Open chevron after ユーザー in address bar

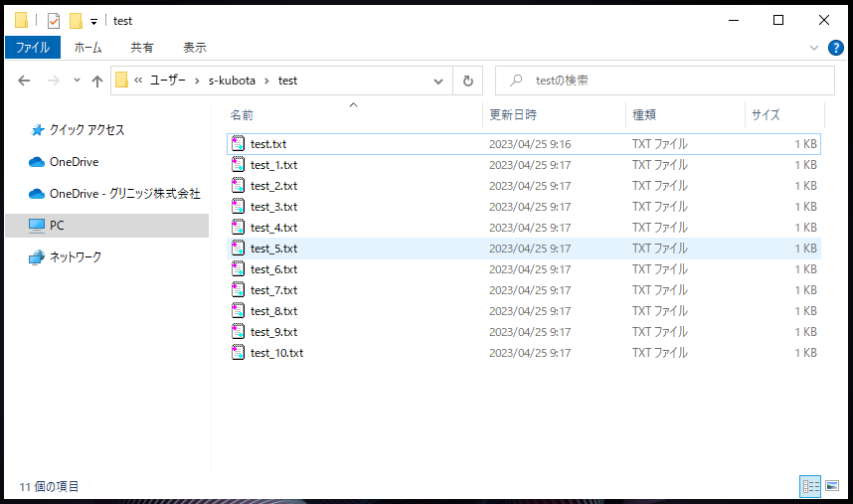197,81
